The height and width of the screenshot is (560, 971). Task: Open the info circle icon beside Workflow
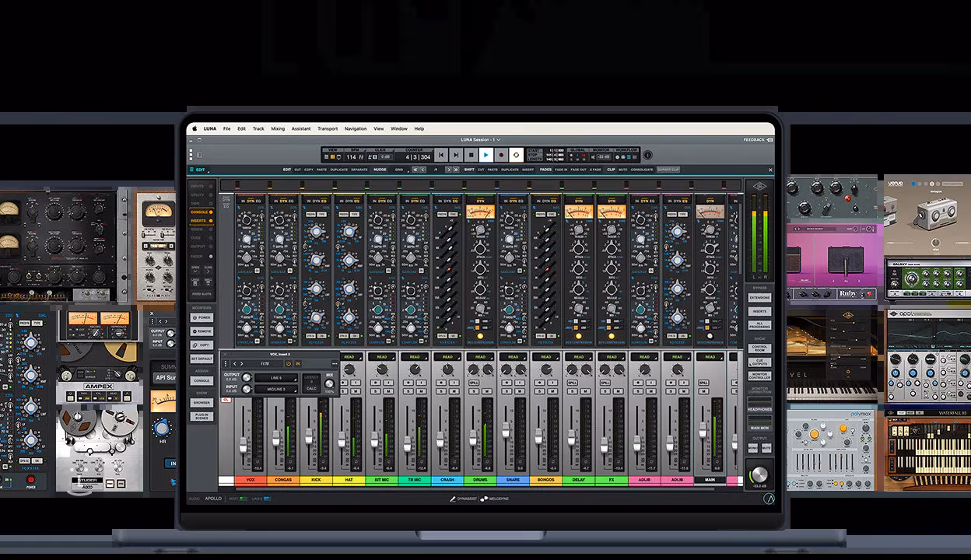[647, 156]
